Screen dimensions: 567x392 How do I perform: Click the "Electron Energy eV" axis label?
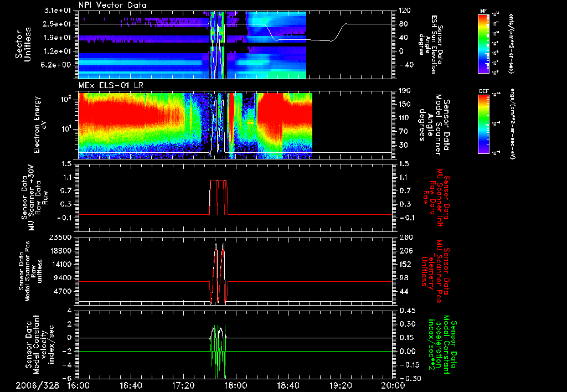(x=39, y=125)
